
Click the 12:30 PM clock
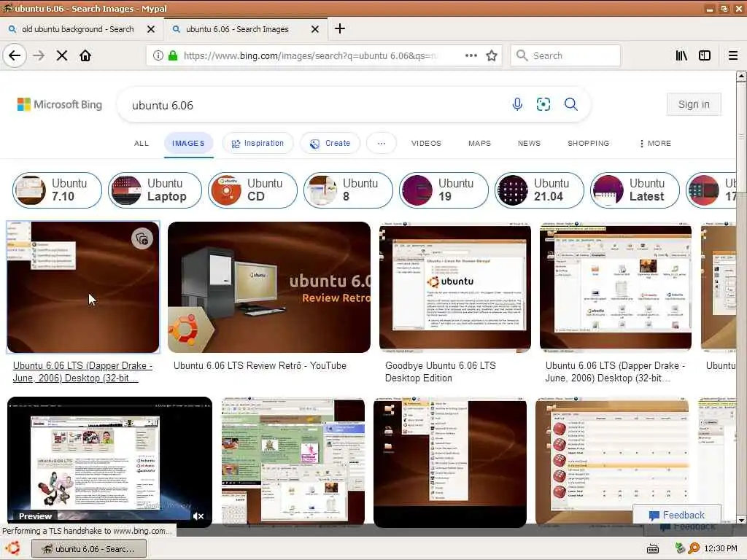point(720,548)
